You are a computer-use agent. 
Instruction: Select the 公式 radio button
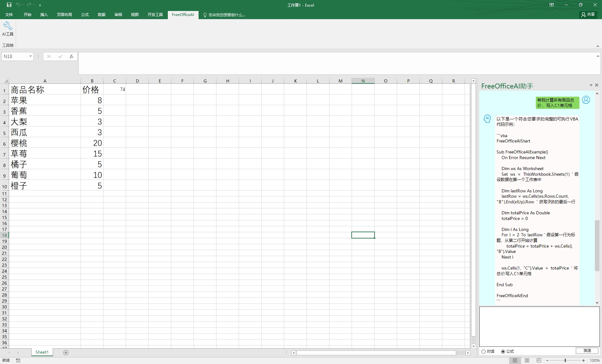tap(503, 351)
